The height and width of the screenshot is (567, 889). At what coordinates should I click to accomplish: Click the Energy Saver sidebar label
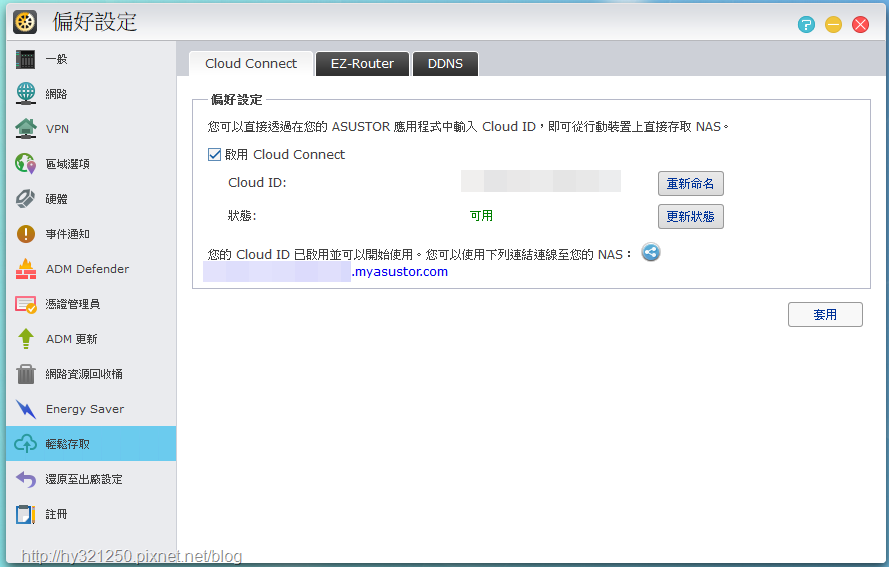point(85,409)
